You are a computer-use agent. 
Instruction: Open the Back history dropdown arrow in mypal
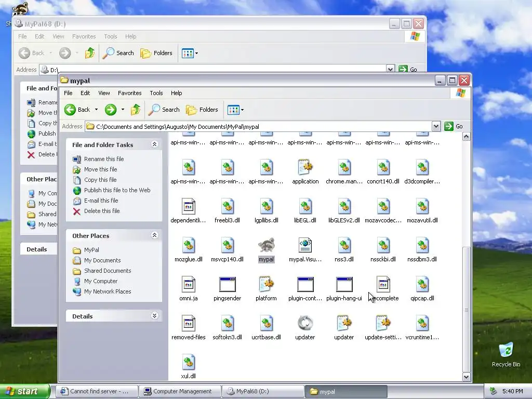(96, 110)
